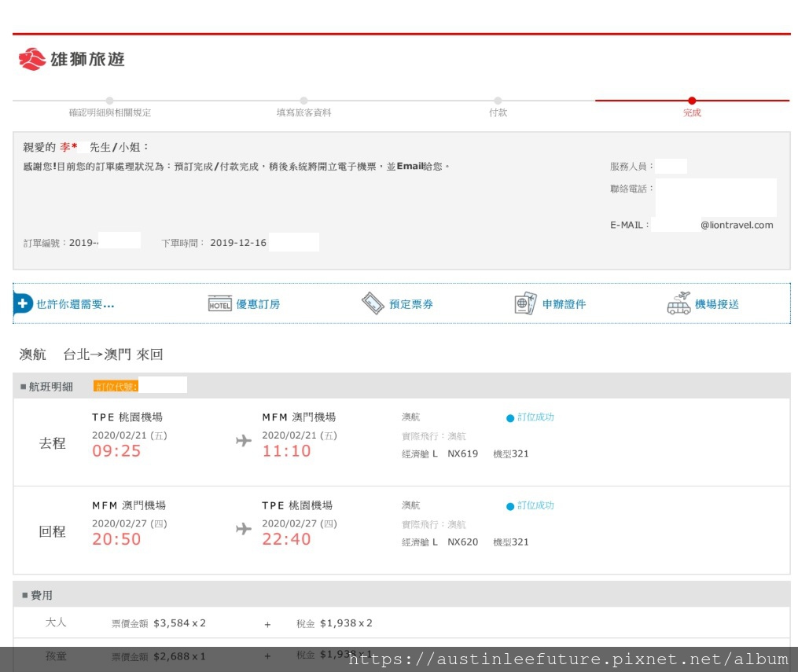Click the blue status dot beside 去程 訂位成功
The width and height of the screenshot is (798, 672).
point(510,418)
